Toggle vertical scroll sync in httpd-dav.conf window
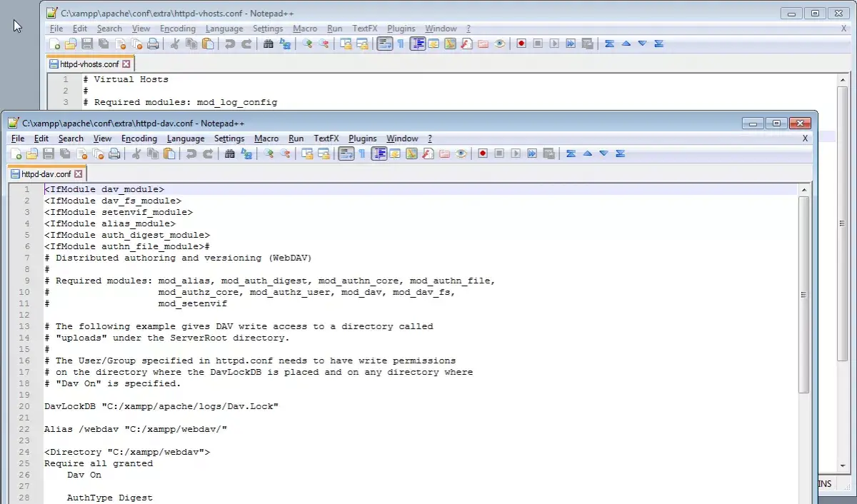 tap(307, 153)
